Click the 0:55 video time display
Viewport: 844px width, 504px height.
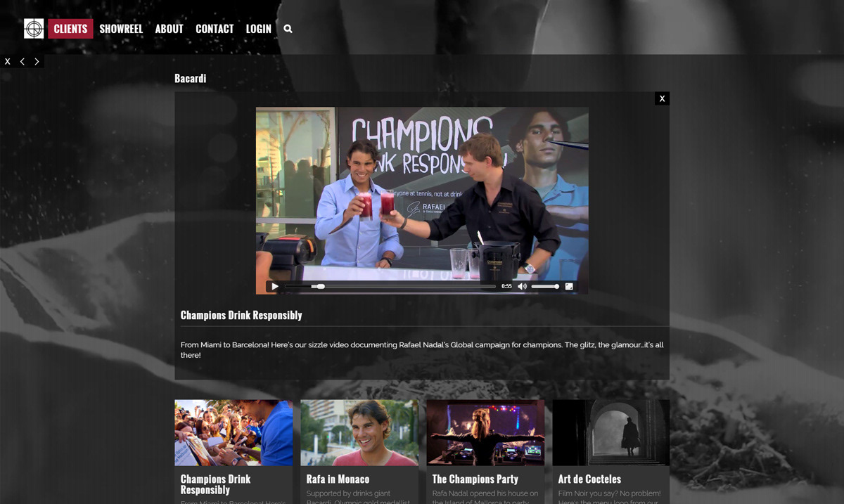[506, 286]
